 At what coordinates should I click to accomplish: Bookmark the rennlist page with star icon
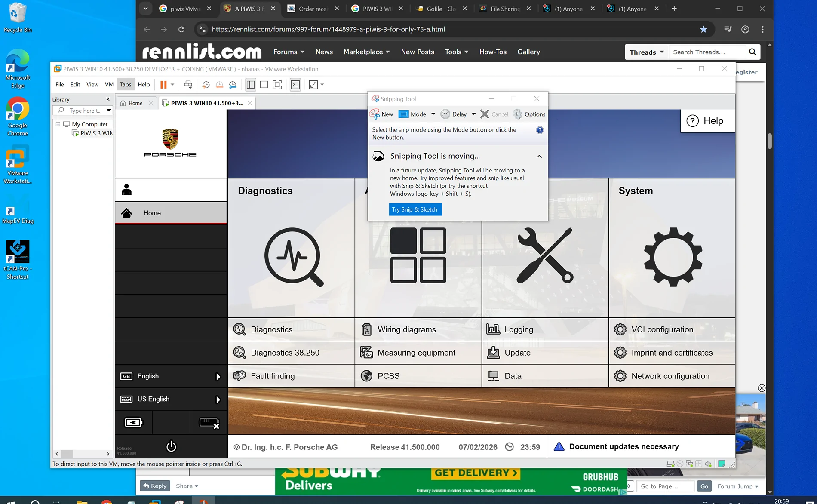coord(703,29)
